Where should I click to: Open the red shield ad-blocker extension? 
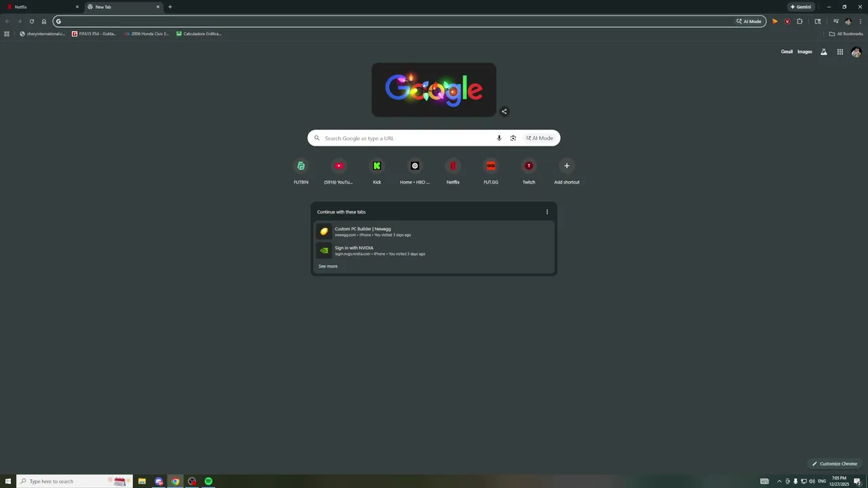click(x=787, y=21)
